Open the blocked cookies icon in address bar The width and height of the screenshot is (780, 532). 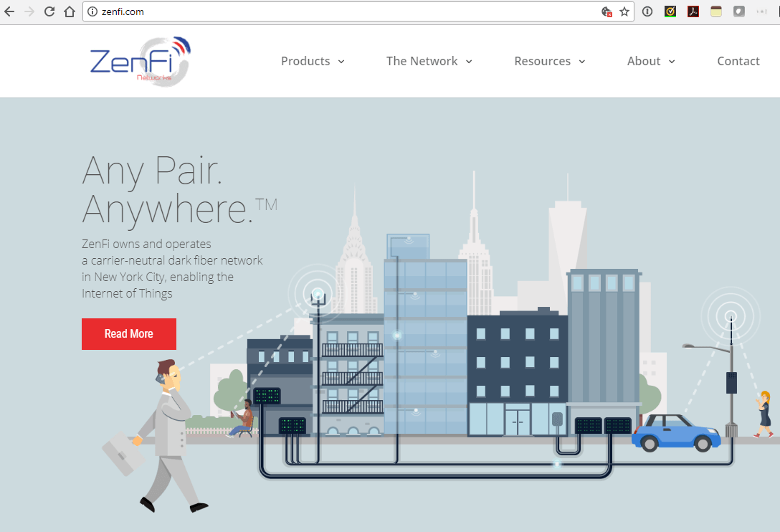pos(607,11)
